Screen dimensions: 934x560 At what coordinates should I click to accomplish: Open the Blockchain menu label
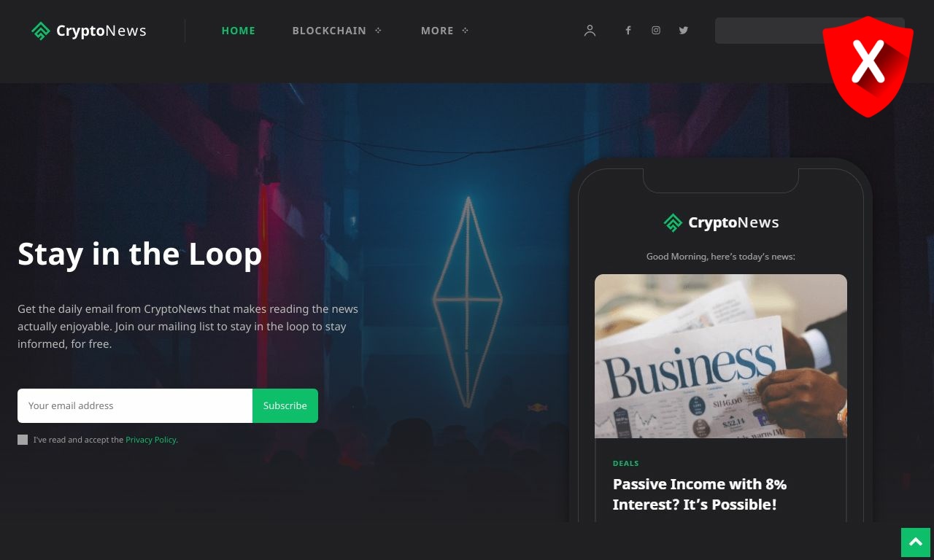click(x=329, y=31)
